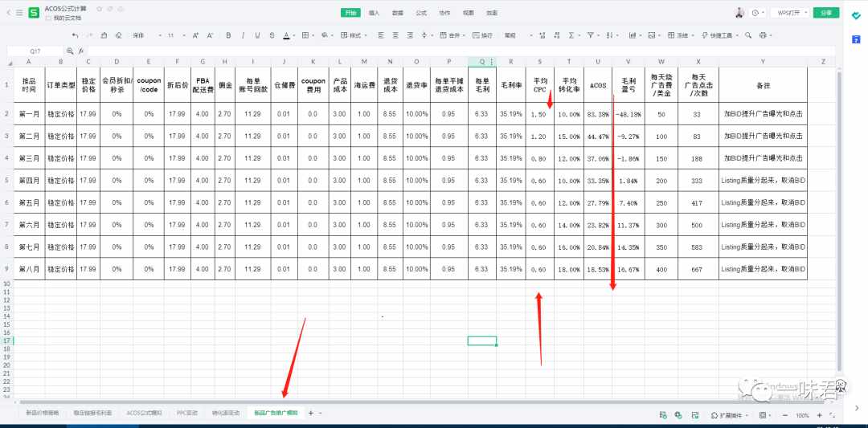
Task: Click the user avatar icon
Action: tap(739, 12)
